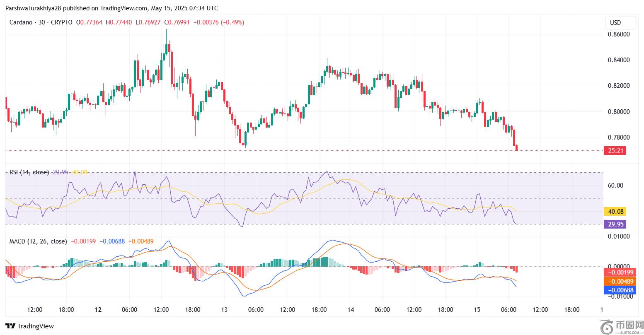
Task: Open the MACD (12, 26, close) indicator label
Action: 38,241
